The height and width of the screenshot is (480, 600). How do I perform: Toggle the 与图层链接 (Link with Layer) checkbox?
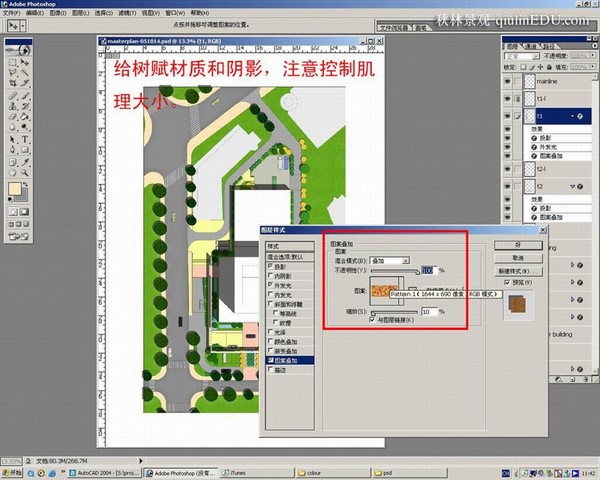pyautogui.click(x=372, y=320)
